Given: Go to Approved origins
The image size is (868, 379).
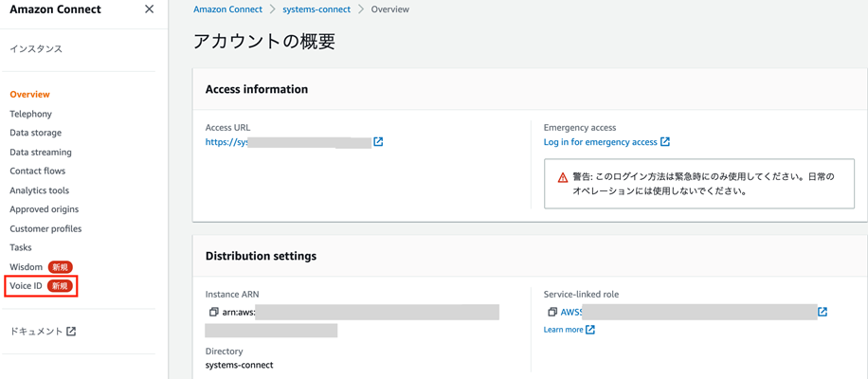Looking at the screenshot, I should point(45,209).
